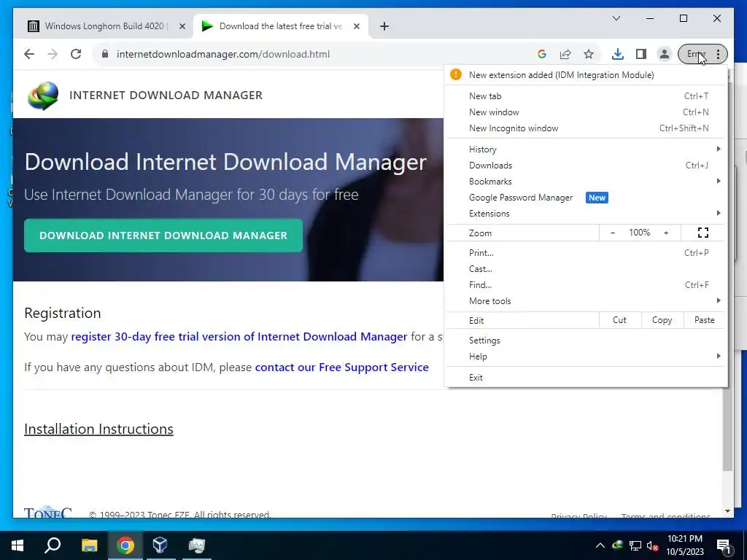This screenshot has height=560, width=747.
Task: Choose Exit from the menu
Action: (586, 378)
